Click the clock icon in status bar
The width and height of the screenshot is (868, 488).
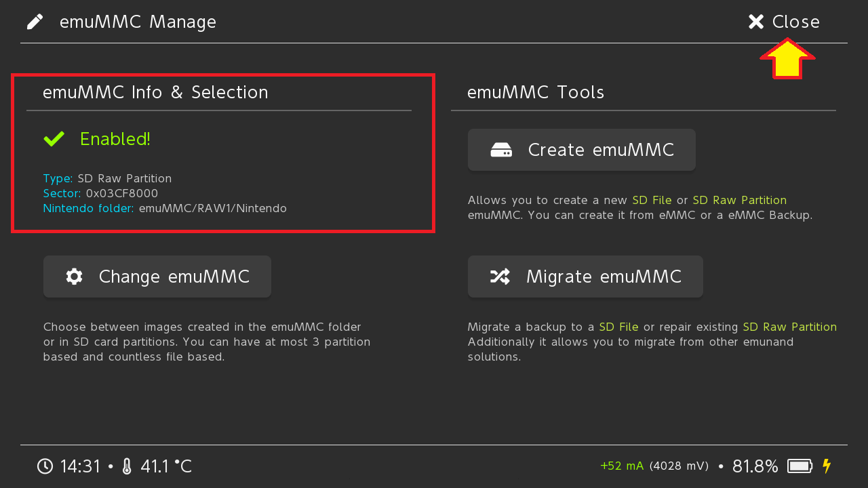pos(45,466)
